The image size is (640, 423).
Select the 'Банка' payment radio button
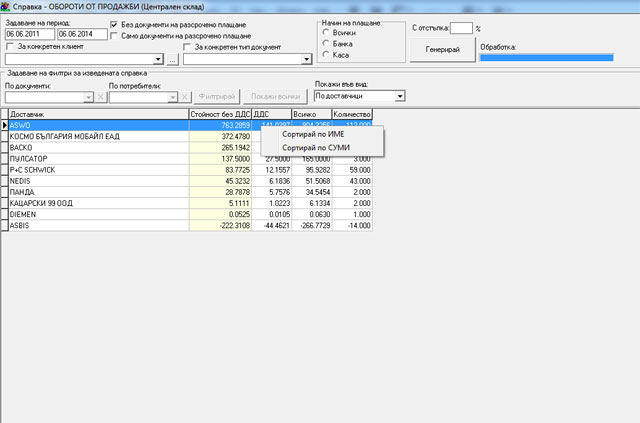(x=326, y=43)
